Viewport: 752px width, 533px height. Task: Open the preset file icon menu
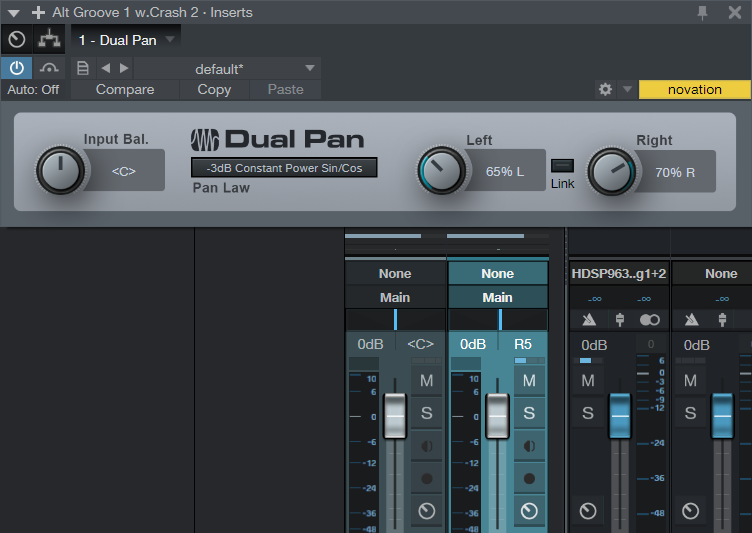(x=83, y=68)
